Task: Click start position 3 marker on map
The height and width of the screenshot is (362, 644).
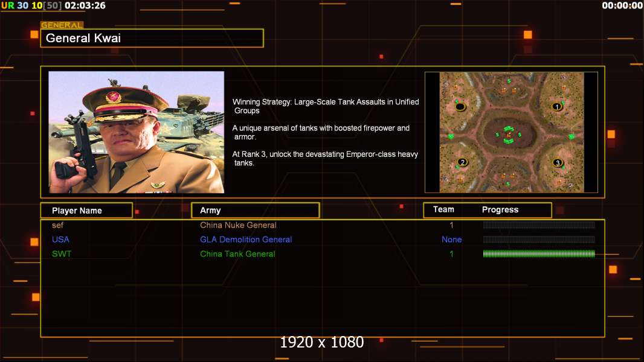Action: 558,163
